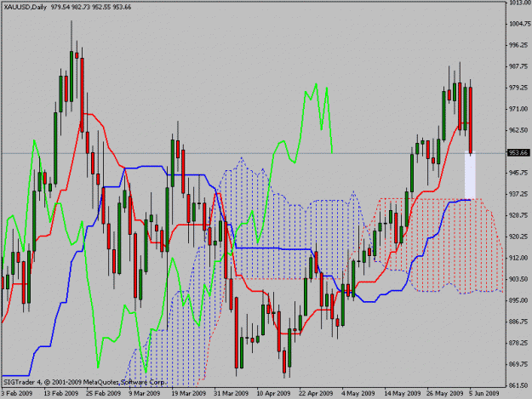Click the 26 May 2009 date label
The image size is (532, 399).
coord(445,393)
